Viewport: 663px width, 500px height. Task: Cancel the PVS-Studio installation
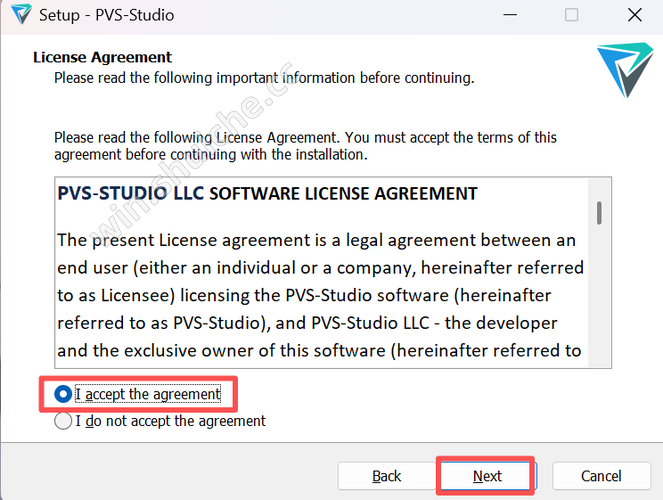(x=601, y=476)
